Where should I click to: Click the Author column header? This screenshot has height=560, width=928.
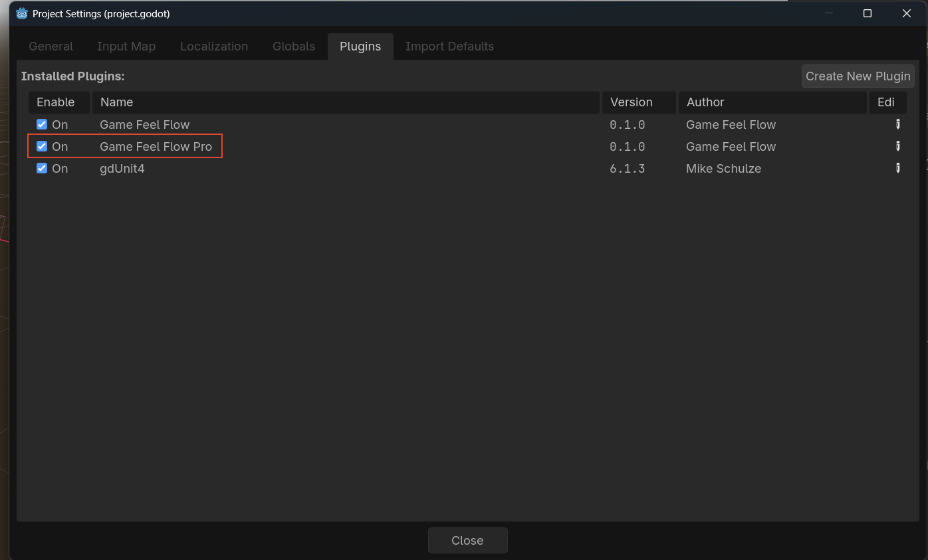pos(772,102)
